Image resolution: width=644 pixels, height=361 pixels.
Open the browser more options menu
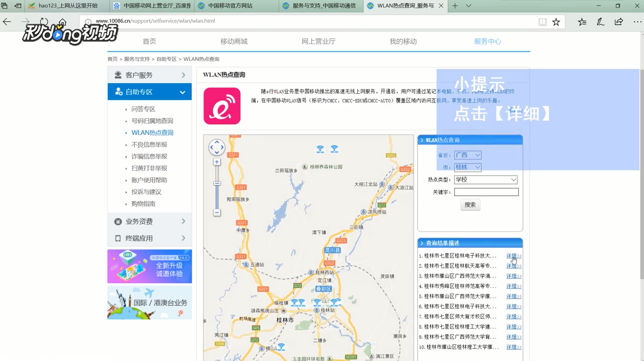[x=637, y=22]
